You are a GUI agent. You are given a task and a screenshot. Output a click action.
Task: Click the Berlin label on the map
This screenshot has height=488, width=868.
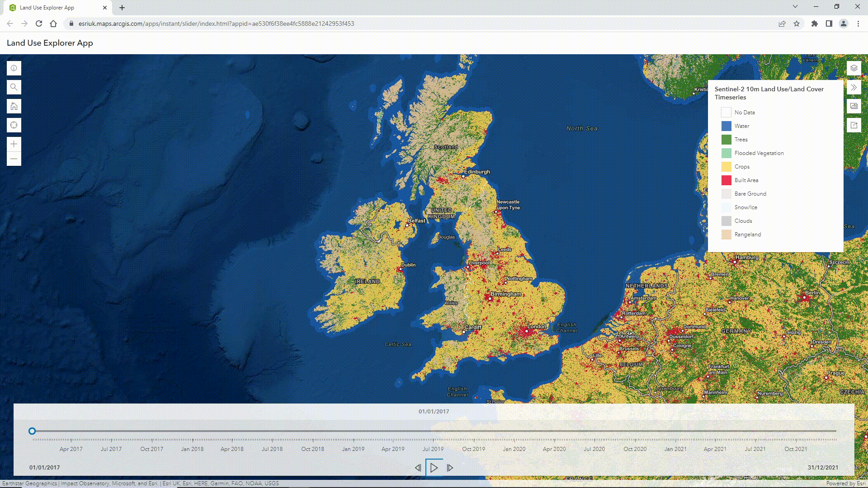812,293
